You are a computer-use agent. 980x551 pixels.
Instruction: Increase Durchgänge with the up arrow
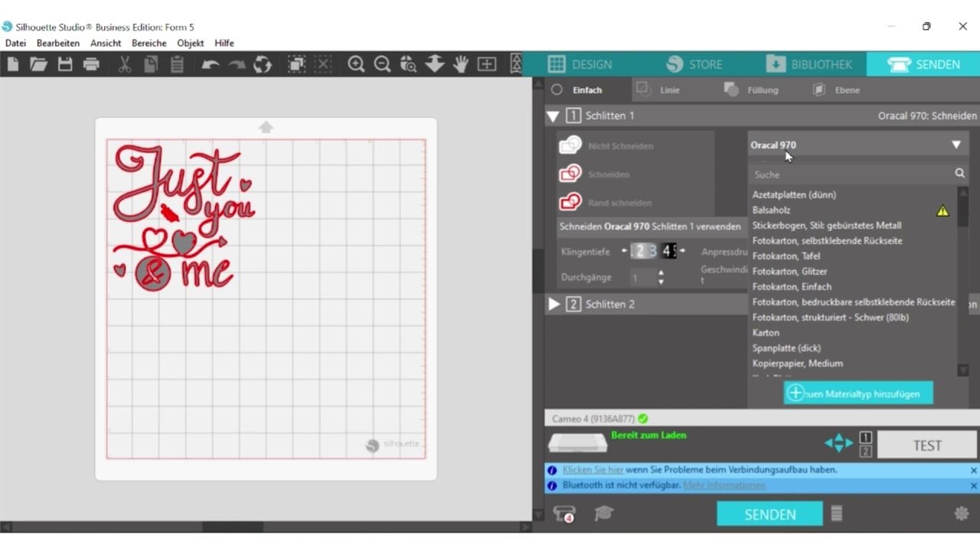click(661, 273)
